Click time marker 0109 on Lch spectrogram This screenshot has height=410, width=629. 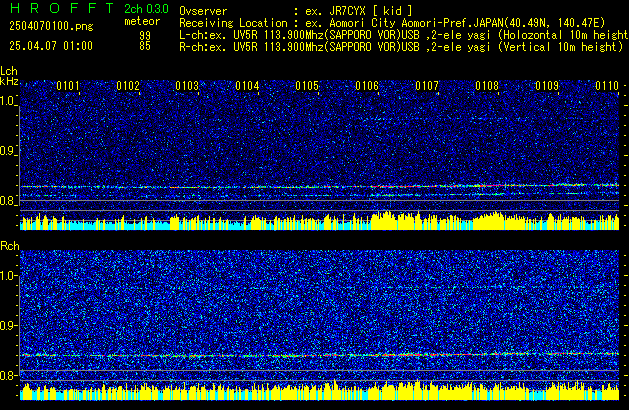click(547, 86)
